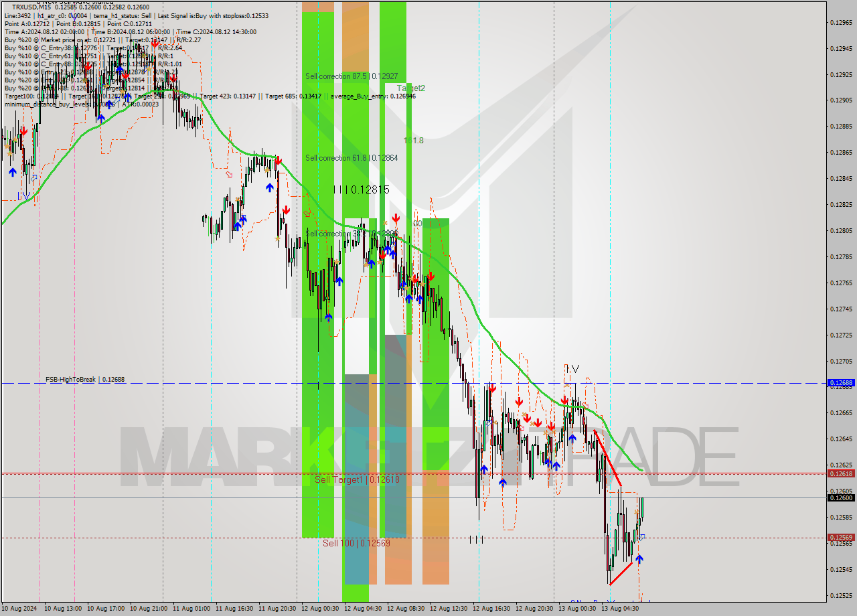Click the 0.12905 price axis label
Screen dimensions: 857x616
(x=841, y=100)
